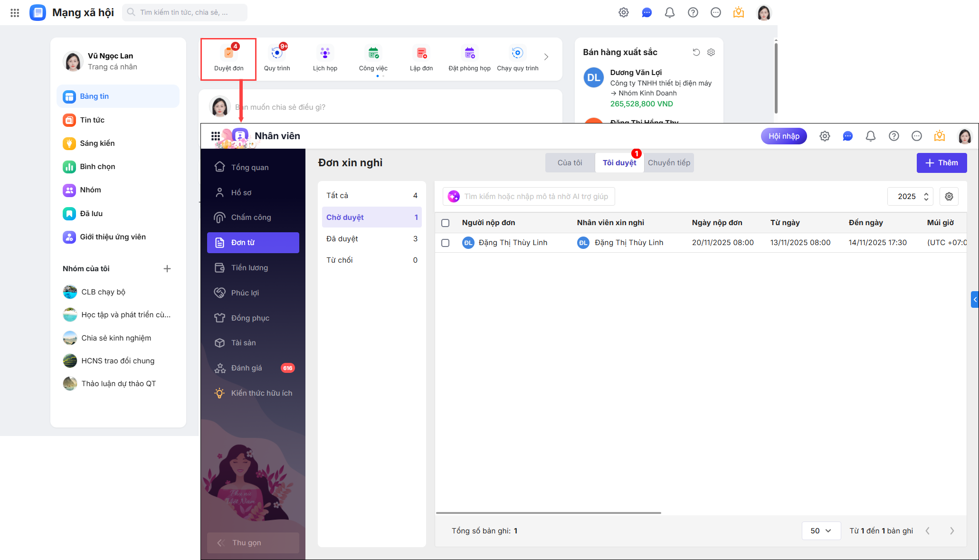Open the Duyệt đơn shortcut icon

(228, 53)
